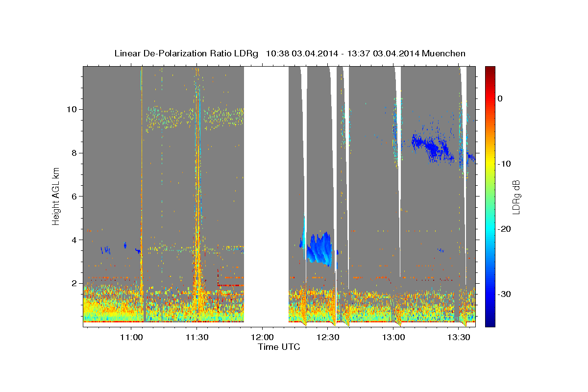Click the 'Muenchen' location text in the title

(444, 53)
